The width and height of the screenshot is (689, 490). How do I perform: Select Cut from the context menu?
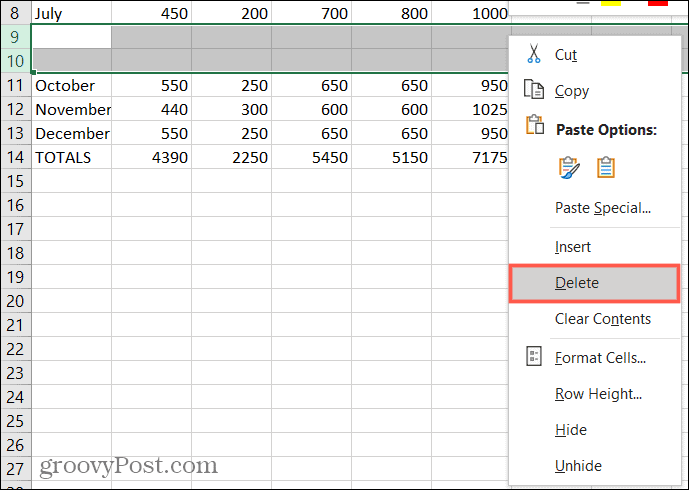click(594, 54)
